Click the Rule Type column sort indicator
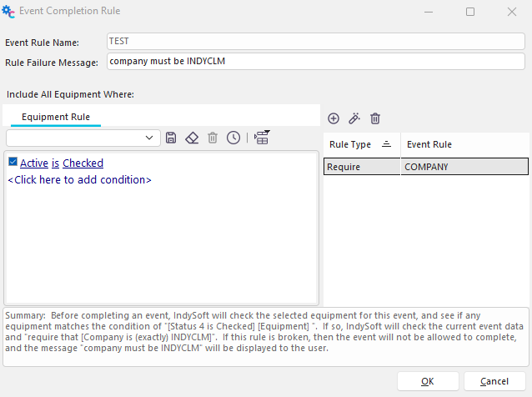Viewport: 532px width, 397px height. pyautogui.click(x=386, y=144)
